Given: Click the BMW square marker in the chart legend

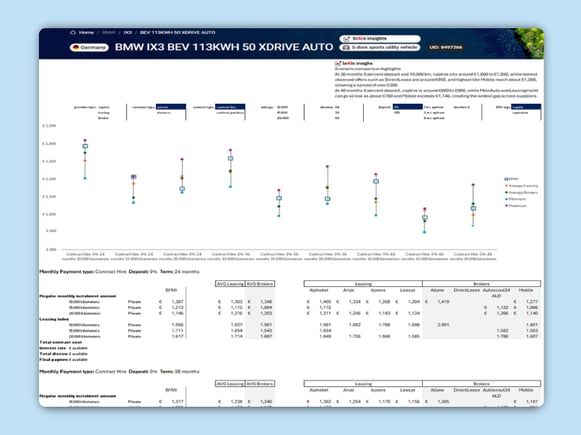Looking at the screenshot, I should [x=506, y=179].
